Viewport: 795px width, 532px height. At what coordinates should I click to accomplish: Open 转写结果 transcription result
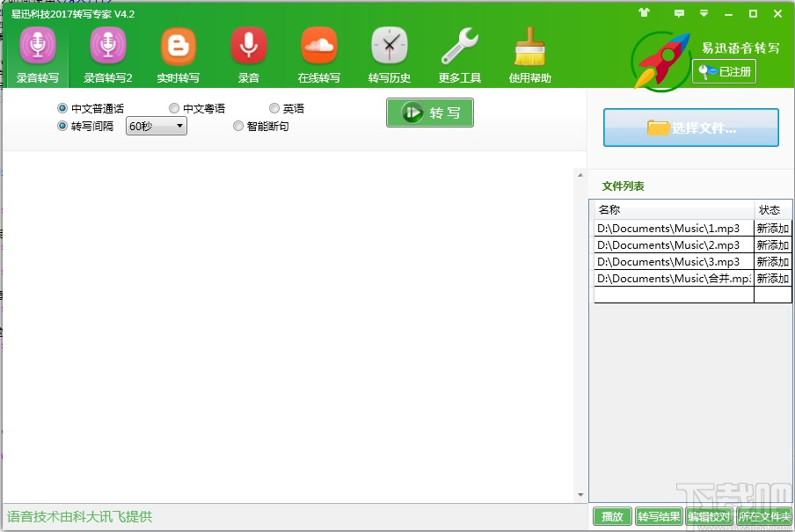click(x=659, y=516)
